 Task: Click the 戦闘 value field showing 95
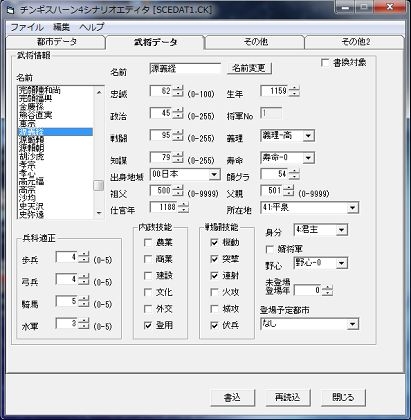(x=162, y=135)
